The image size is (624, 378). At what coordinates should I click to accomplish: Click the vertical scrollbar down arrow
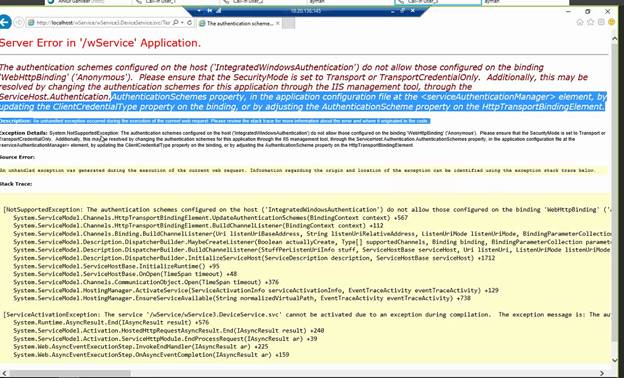pyautogui.click(x=616, y=360)
